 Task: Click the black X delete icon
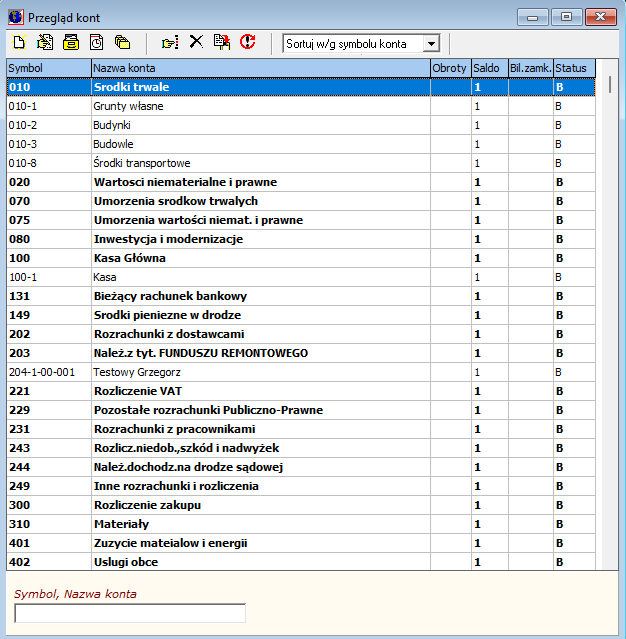click(x=196, y=42)
